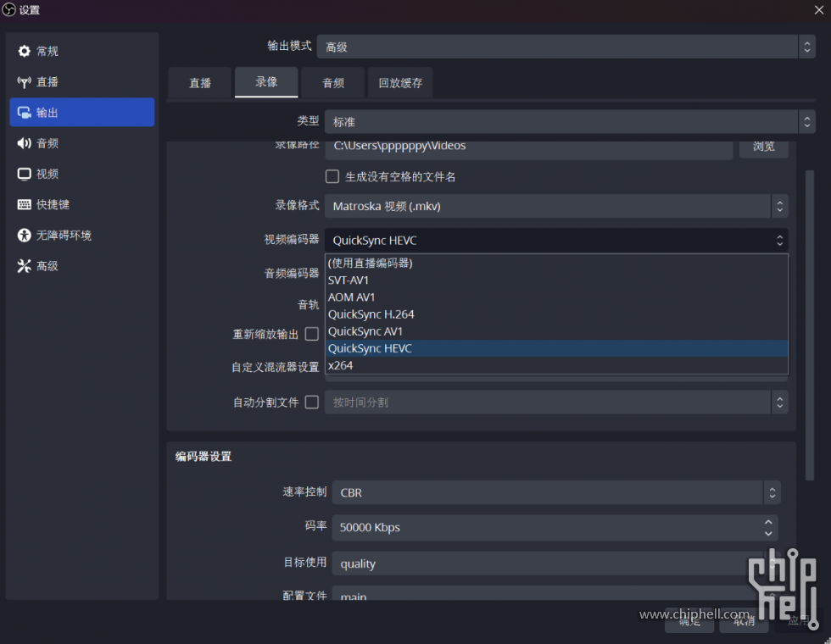Screen dimensions: 831x644
Task: Choose QuickSync HEVC in the open list
Action: [556, 348]
